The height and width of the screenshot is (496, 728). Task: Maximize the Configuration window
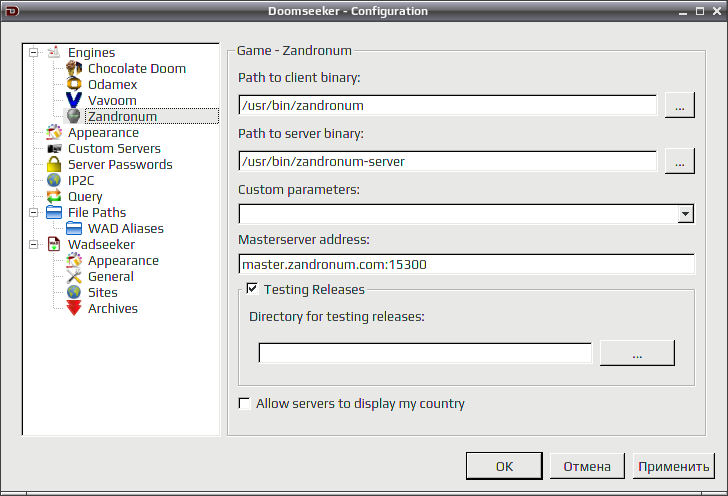click(700, 11)
